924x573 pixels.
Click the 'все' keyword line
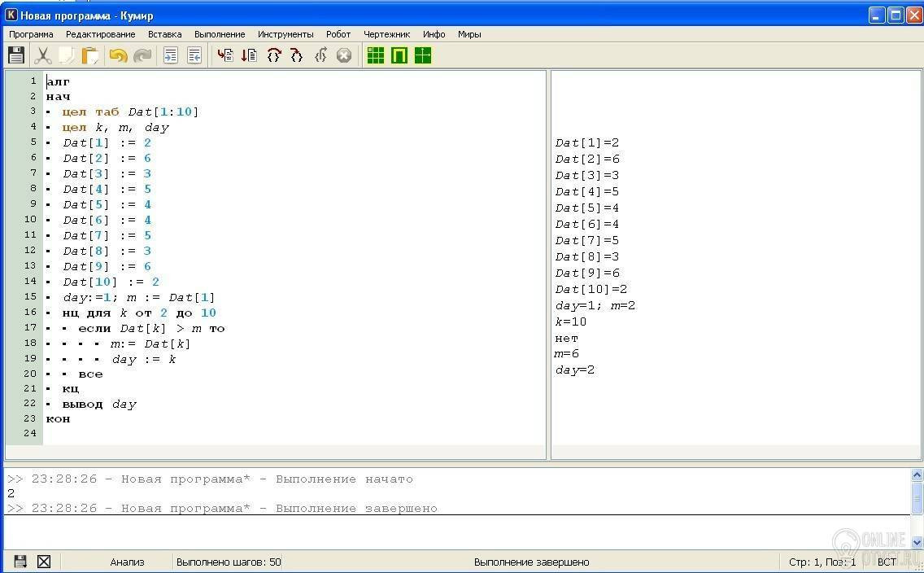click(91, 374)
